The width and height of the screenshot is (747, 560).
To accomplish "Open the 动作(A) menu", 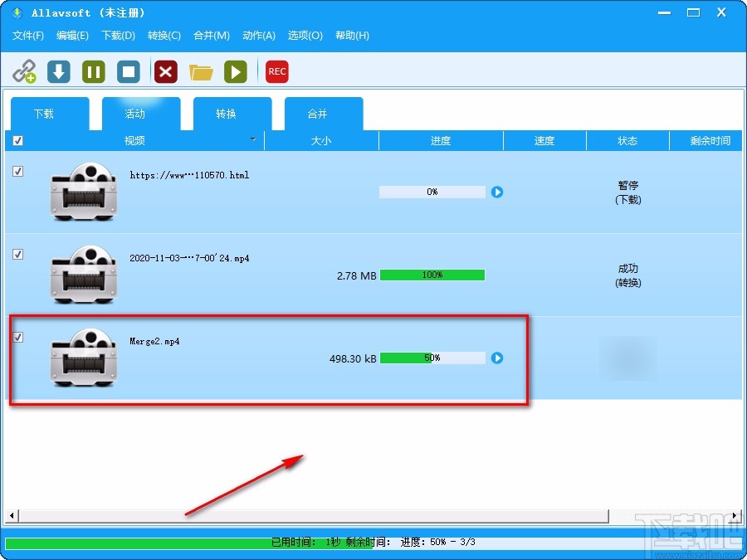I will (x=258, y=36).
